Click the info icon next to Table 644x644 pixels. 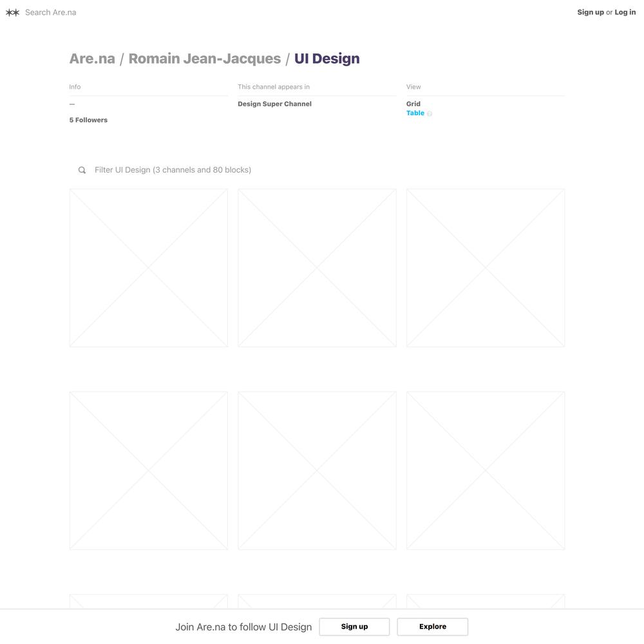429,114
